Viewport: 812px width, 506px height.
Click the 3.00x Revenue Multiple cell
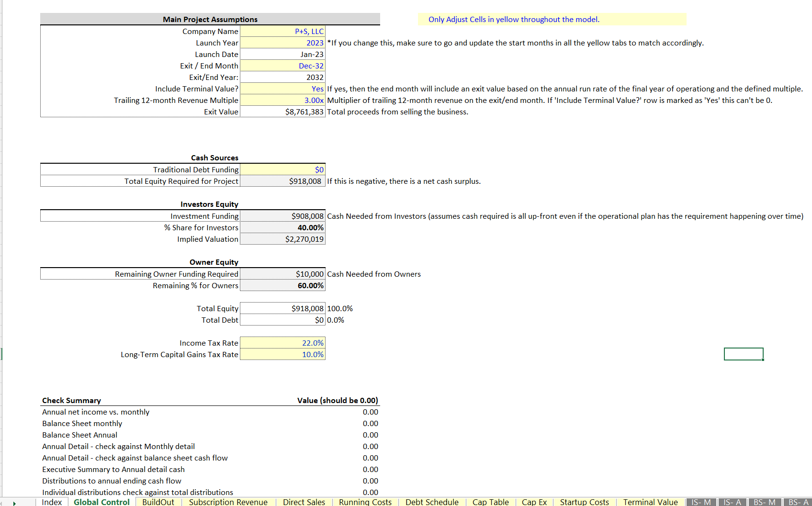tap(282, 100)
